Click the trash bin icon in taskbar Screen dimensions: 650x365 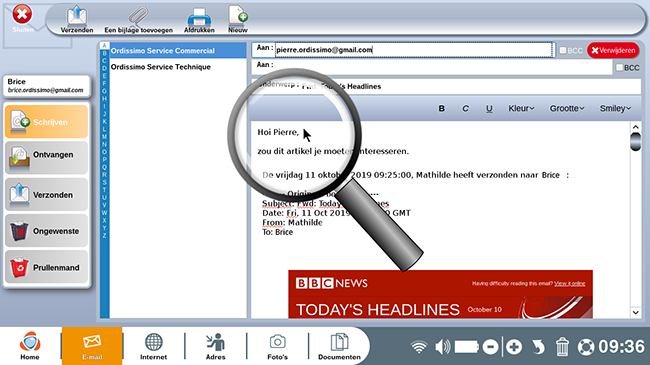click(562, 347)
